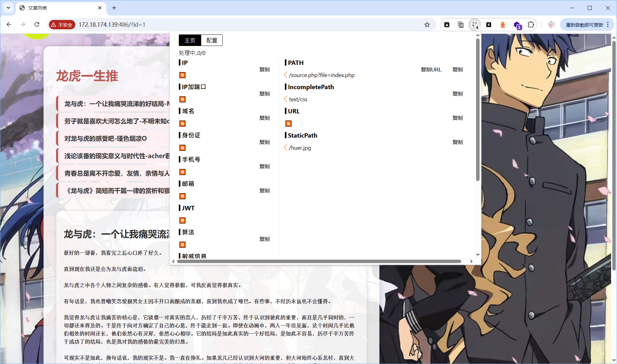Open the anime avatar profile menu
Screen dimensions: 617x364
(551, 25)
